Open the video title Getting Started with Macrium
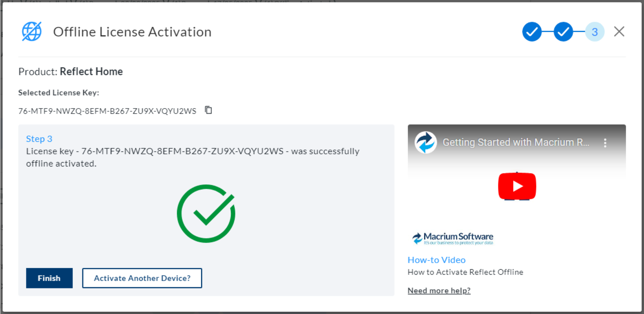Screen dimensions: 644x314 point(516,142)
